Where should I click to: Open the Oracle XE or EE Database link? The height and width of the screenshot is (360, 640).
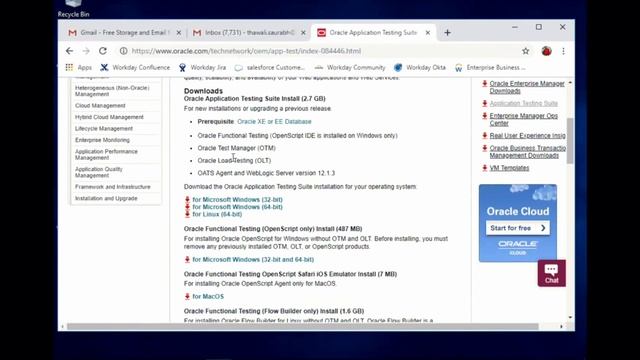click(x=274, y=122)
